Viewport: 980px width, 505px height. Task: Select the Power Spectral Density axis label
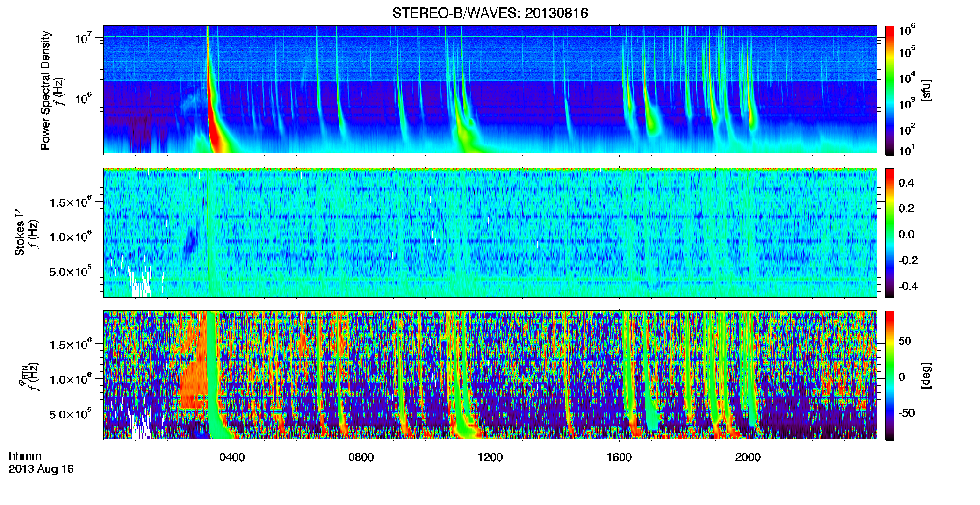(45, 90)
